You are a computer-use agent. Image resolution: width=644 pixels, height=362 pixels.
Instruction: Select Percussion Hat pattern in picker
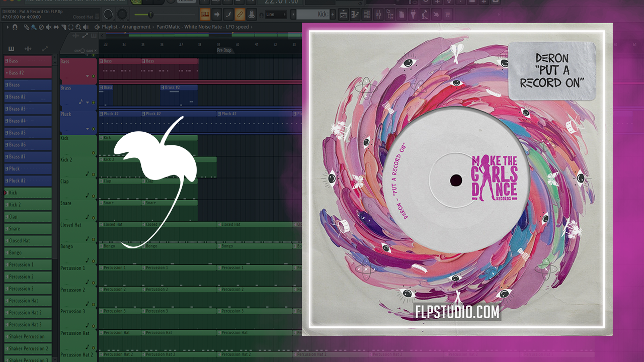(28, 301)
